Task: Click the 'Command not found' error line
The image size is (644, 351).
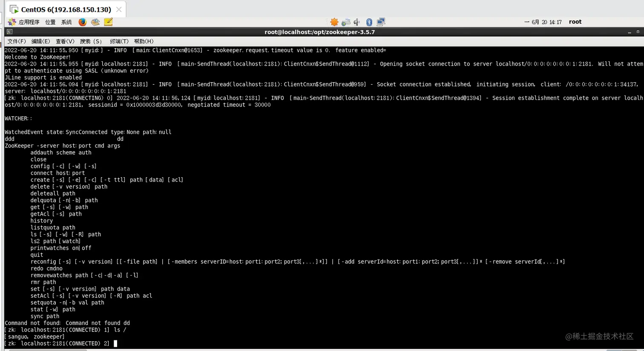Action: coord(67,323)
